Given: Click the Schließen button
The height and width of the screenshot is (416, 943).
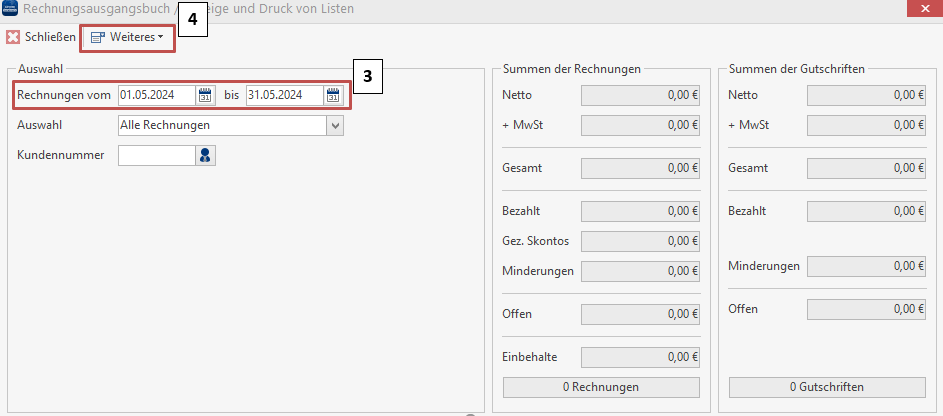Looking at the screenshot, I should point(41,37).
